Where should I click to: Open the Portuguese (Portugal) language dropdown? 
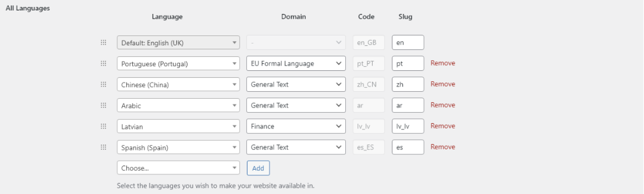(x=178, y=63)
